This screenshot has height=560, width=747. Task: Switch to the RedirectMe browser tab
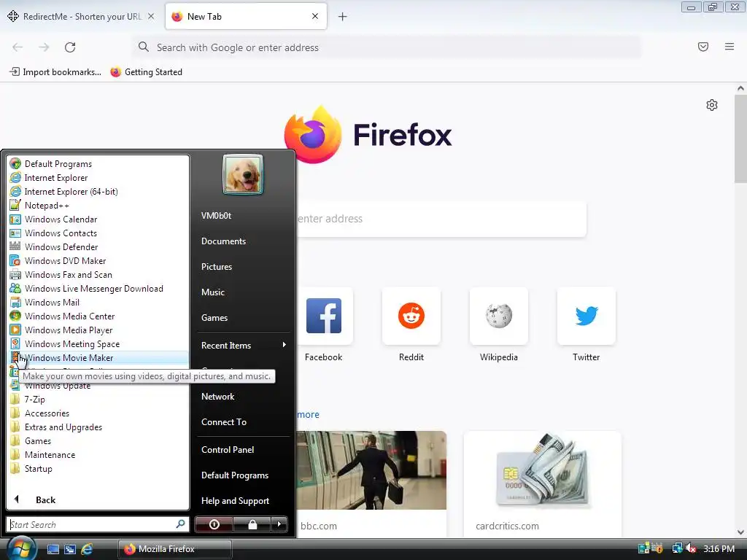coord(81,17)
